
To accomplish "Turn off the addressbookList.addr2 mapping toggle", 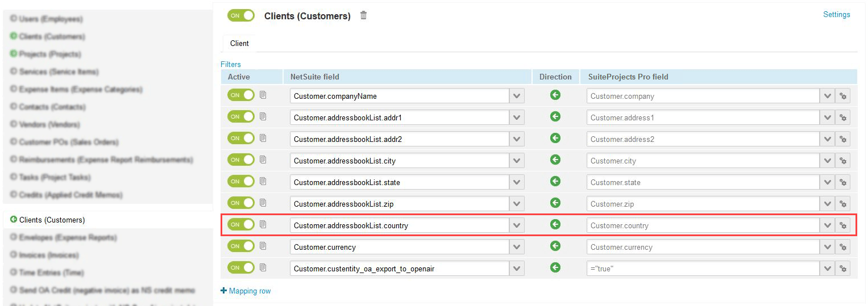I will (240, 138).
